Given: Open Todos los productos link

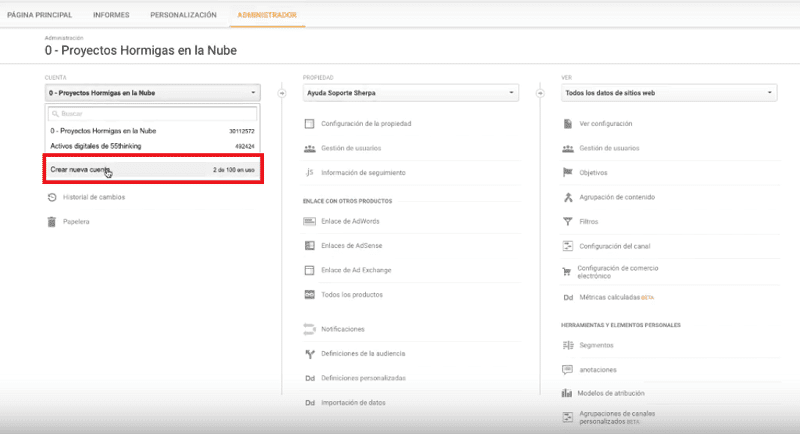Looking at the screenshot, I should [352, 295].
